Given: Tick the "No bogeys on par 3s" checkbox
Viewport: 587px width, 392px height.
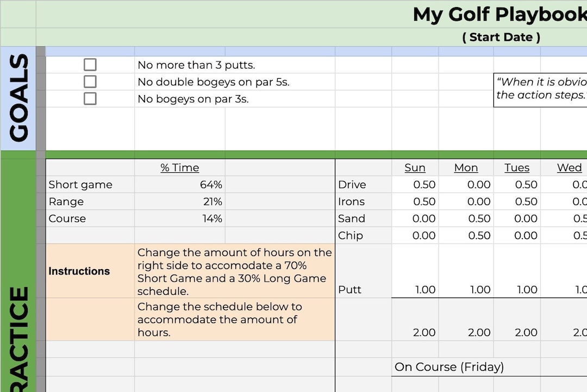Looking at the screenshot, I should point(90,99).
